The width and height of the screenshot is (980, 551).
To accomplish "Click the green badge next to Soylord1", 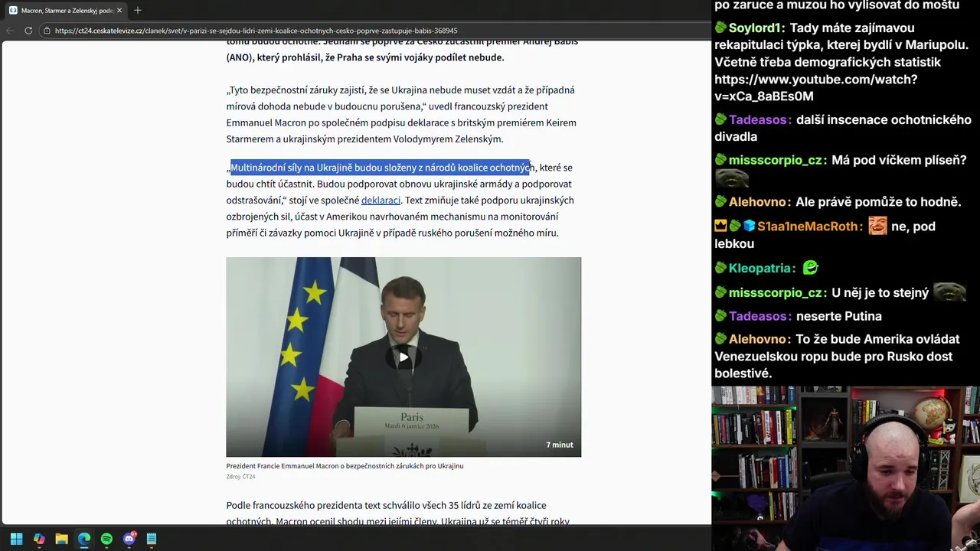I will click(720, 28).
